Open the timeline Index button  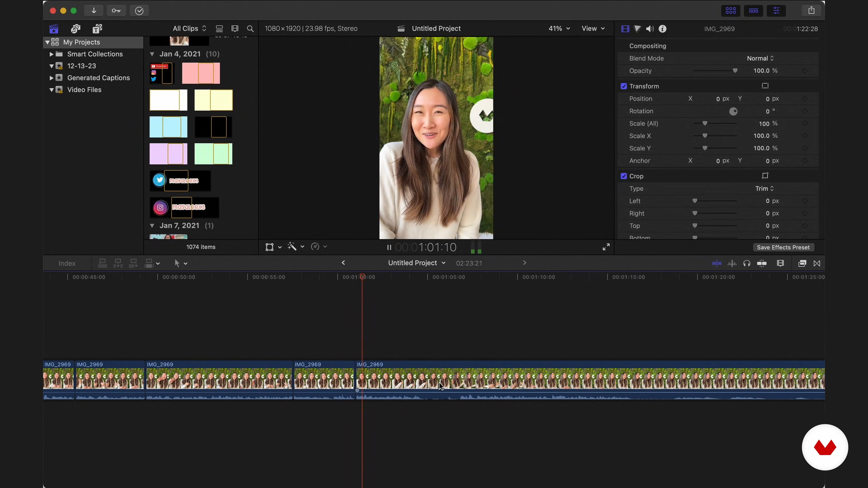pos(67,263)
